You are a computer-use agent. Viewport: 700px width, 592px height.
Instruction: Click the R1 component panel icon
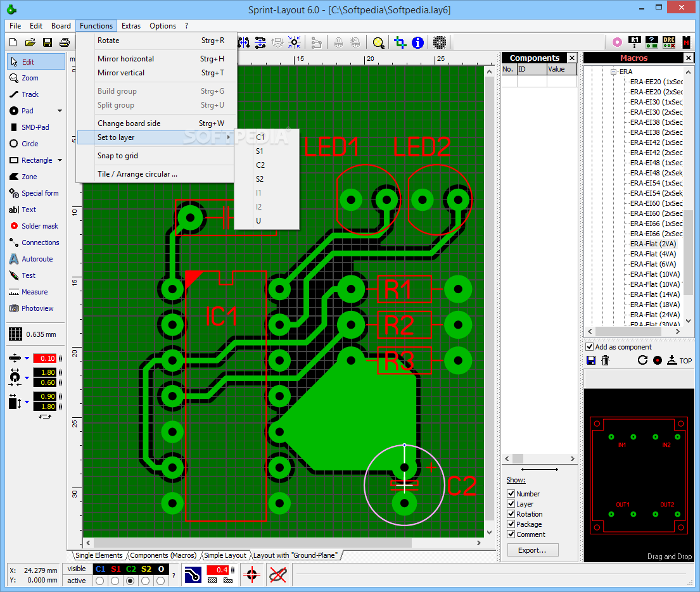coord(634,42)
